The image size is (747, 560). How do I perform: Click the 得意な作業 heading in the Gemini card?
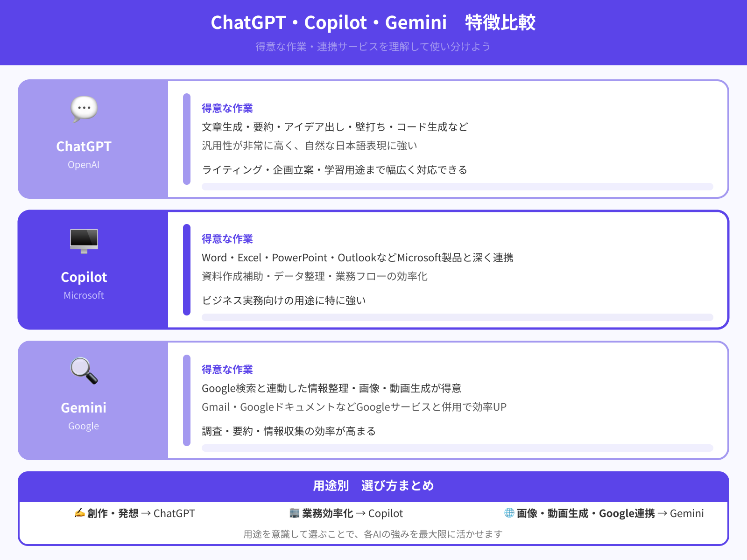click(x=227, y=370)
